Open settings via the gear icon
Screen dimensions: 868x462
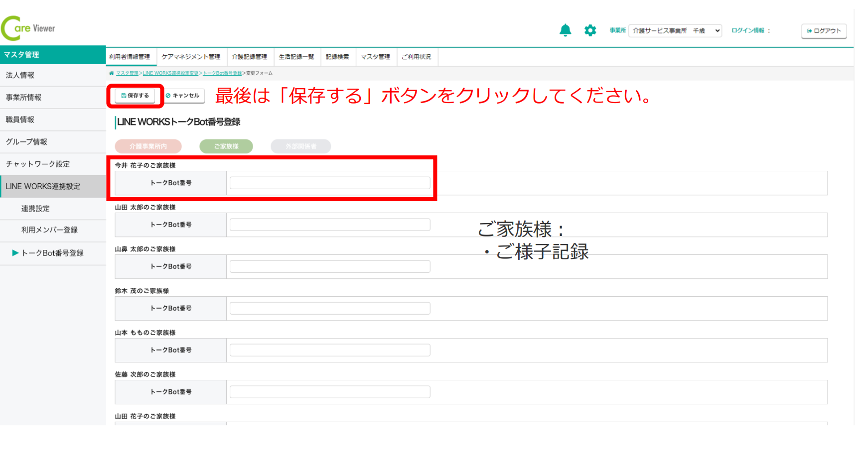[590, 30]
